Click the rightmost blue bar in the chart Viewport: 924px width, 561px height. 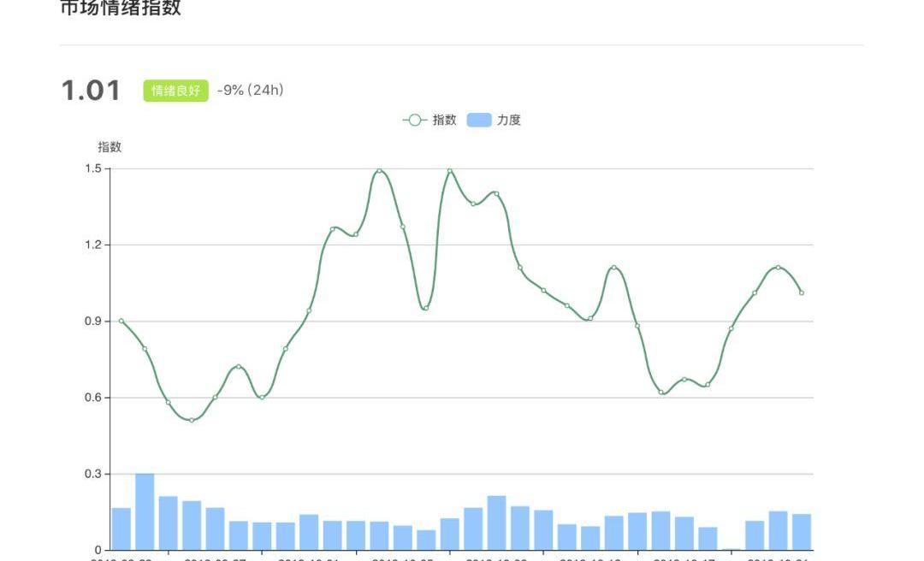[802, 531]
